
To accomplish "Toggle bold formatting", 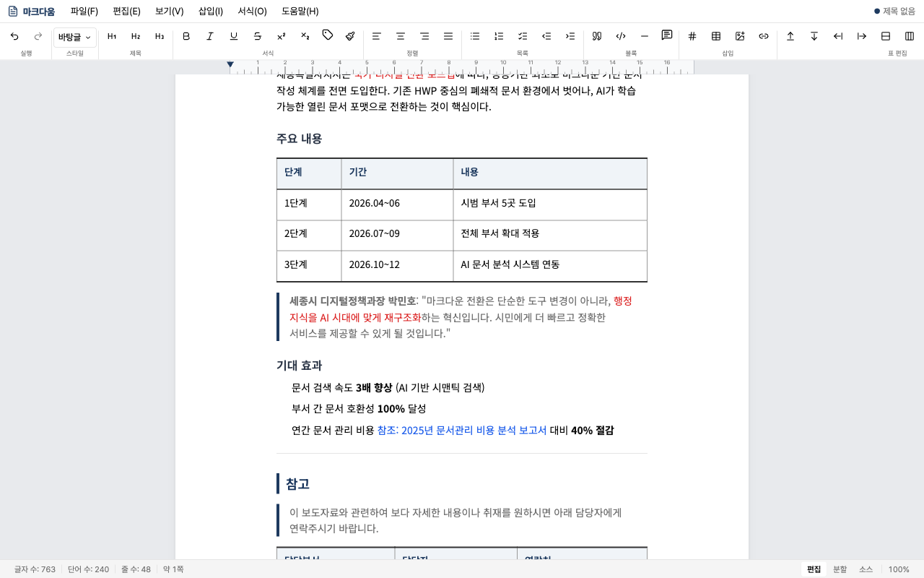I will click(x=186, y=35).
